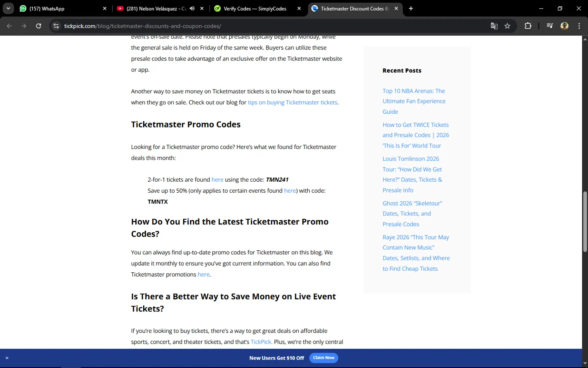Image resolution: width=588 pixels, height=368 pixels.
Task: Select the promo code TMN241 text
Action: tap(277, 180)
